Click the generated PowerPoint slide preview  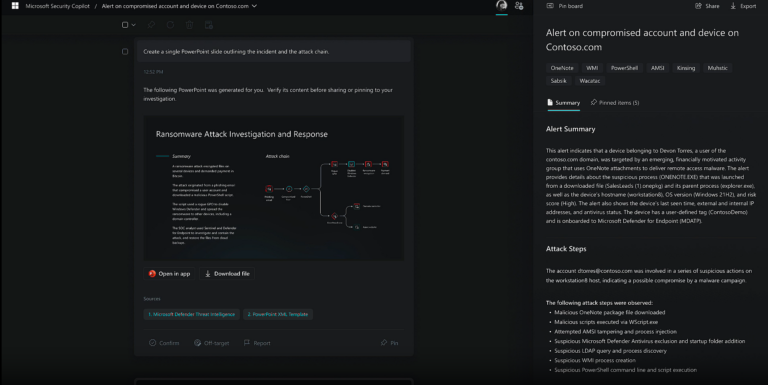pos(274,188)
